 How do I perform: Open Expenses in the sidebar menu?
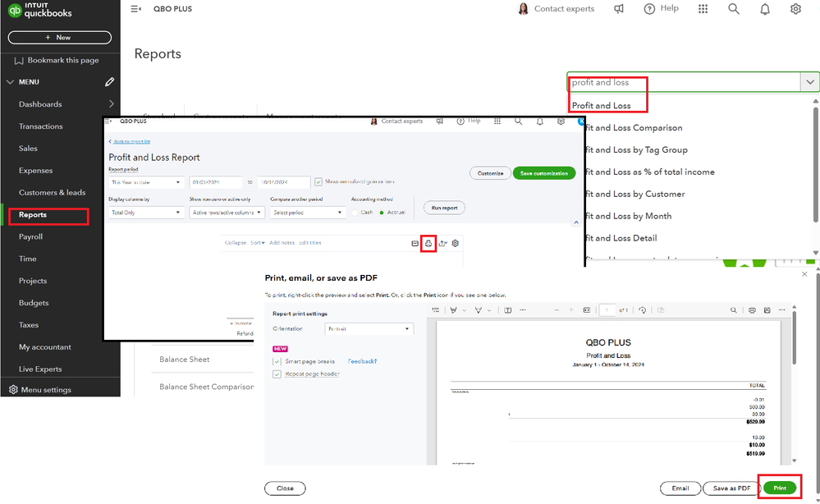(35, 171)
